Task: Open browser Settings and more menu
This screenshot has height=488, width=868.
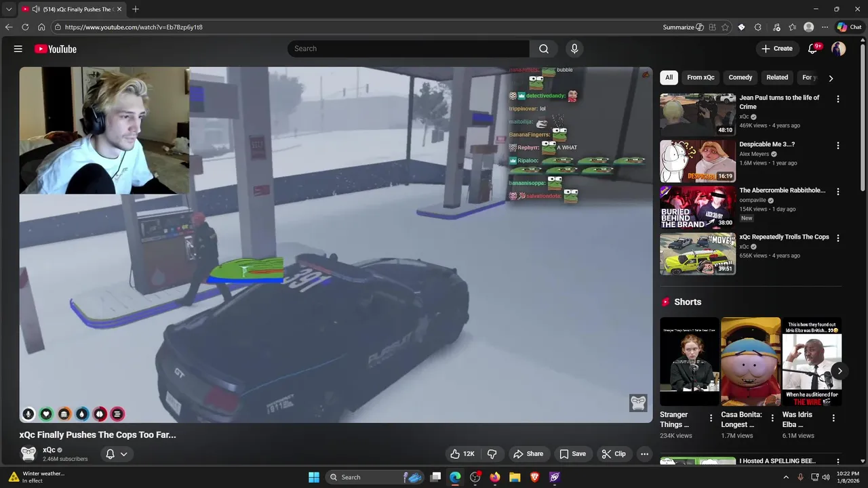Action: (825, 27)
